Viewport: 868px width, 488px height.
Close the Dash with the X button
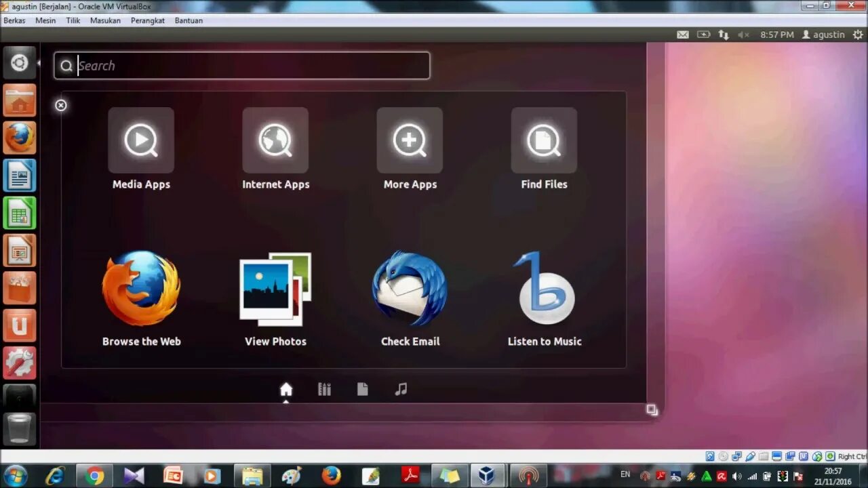[61, 105]
